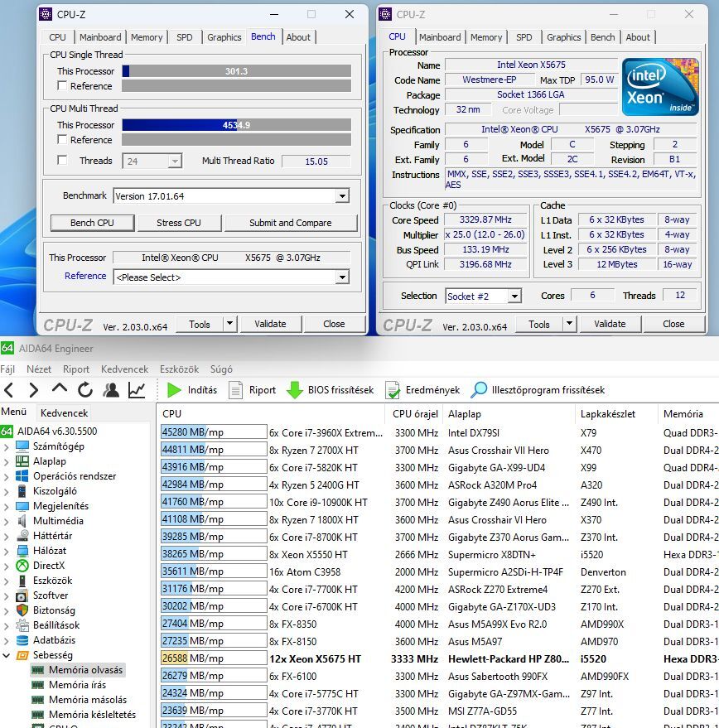Select Beállítások settings icon in tree
Screen dimensions: 719x728
click(x=22, y=625)
